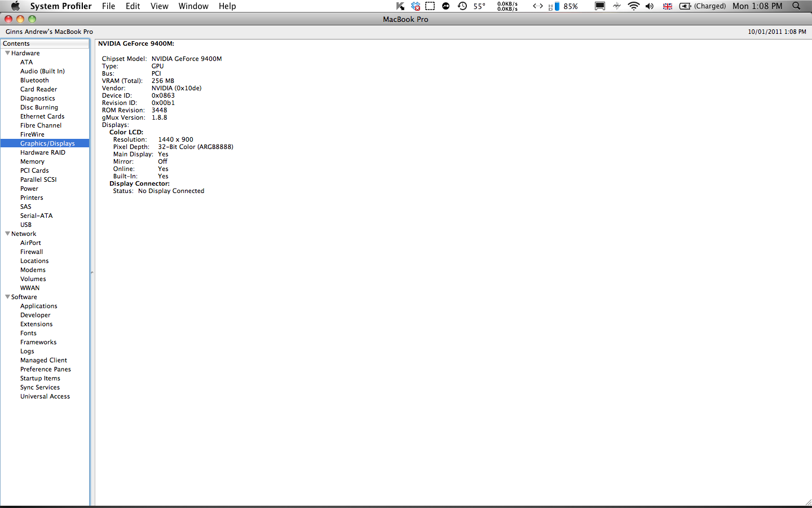Select Volumes under Network
The width and height of the screenshot is (812, 508).
pyautogui.click(x=33, y=279)
